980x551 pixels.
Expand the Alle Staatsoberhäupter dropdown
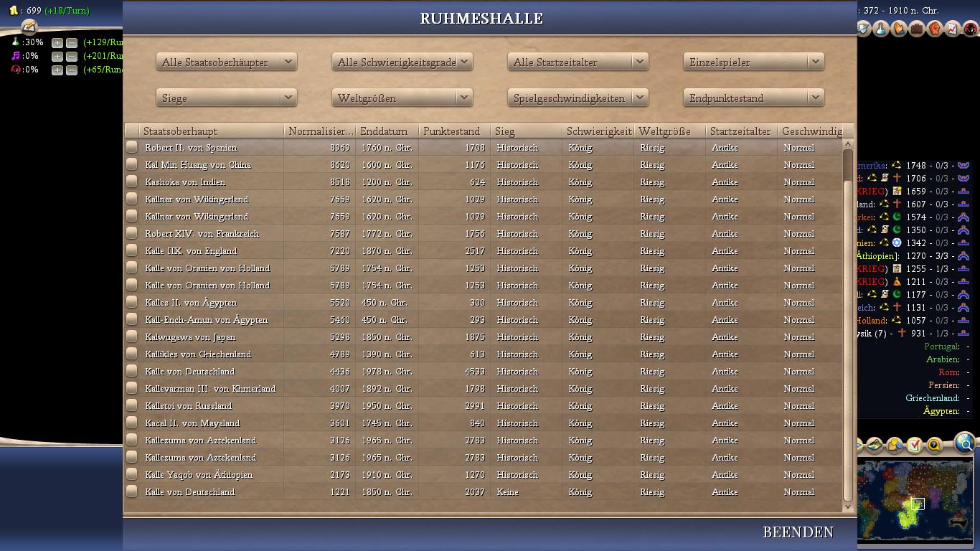pyautogui.click(x=226, y=62)
